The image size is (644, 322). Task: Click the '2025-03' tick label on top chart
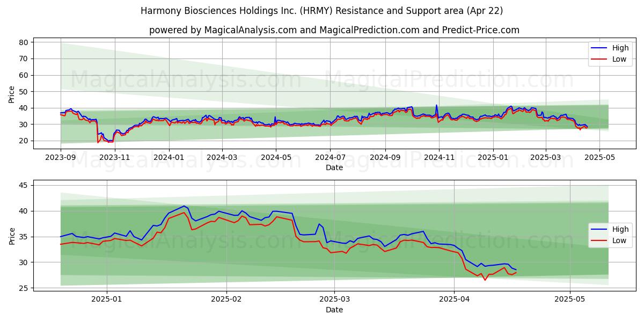click(x=546, y=158)
